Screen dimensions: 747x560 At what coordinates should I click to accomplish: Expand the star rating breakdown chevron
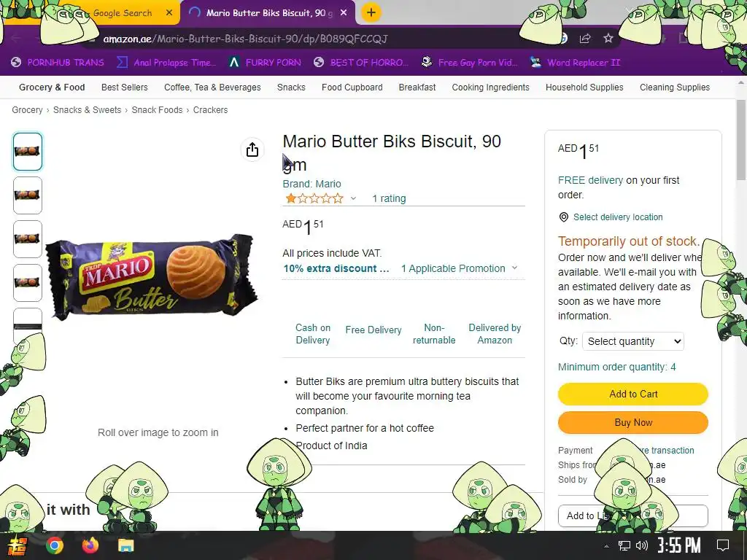point(353,198)
